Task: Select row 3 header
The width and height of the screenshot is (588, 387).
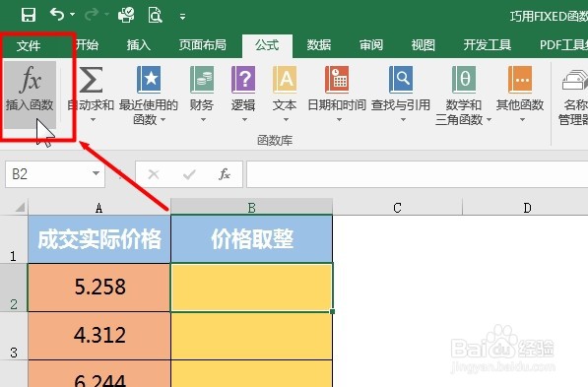Action: pyautogui.click(x=14, y=336)
